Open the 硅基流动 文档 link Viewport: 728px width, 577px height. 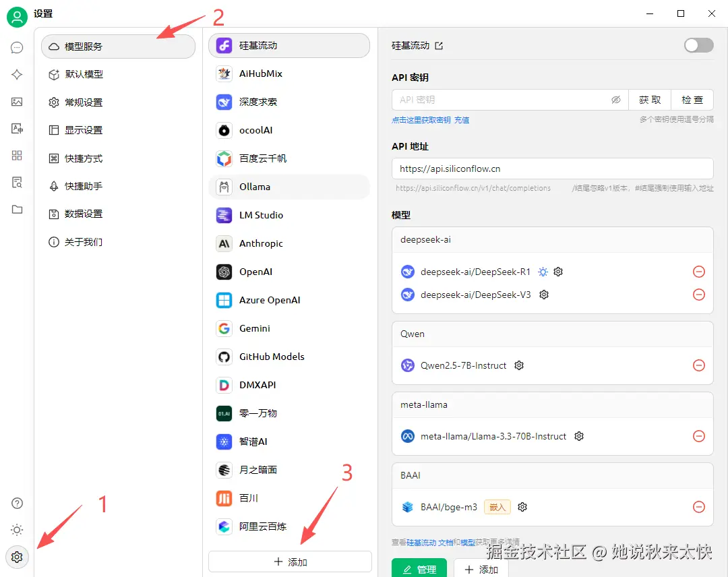coord(429,543)
